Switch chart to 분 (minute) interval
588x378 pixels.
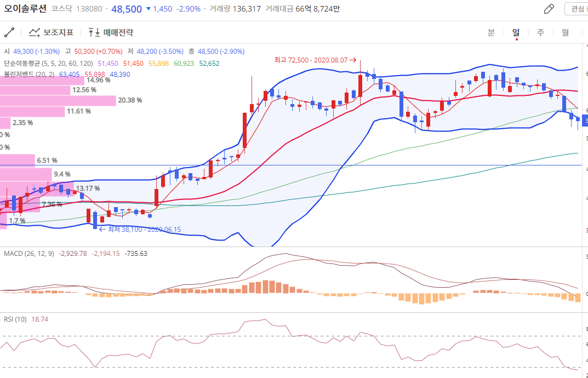coord(491,33)
